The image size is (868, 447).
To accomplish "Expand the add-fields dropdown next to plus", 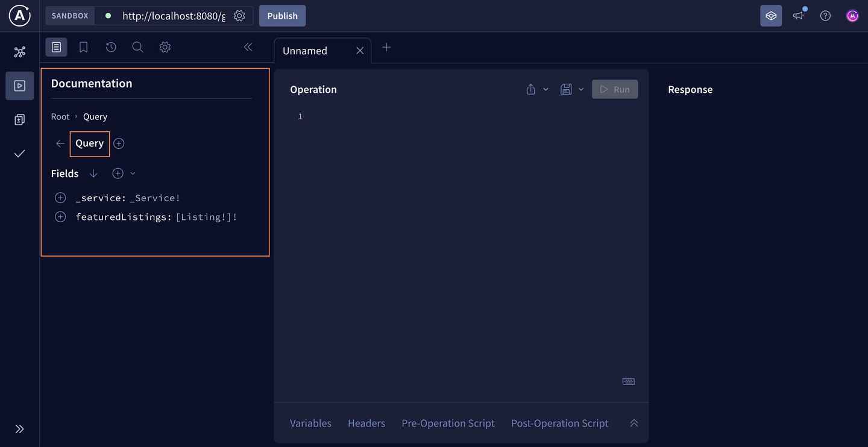I will pos(133,173).
